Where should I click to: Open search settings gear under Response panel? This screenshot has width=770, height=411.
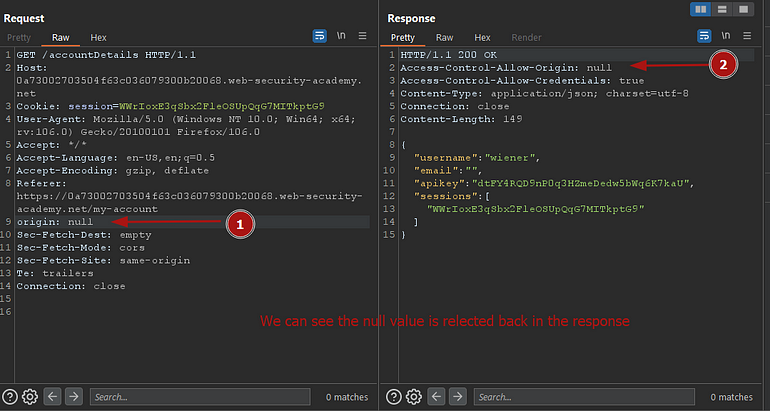pyautogui.click(x=414, y=396)
